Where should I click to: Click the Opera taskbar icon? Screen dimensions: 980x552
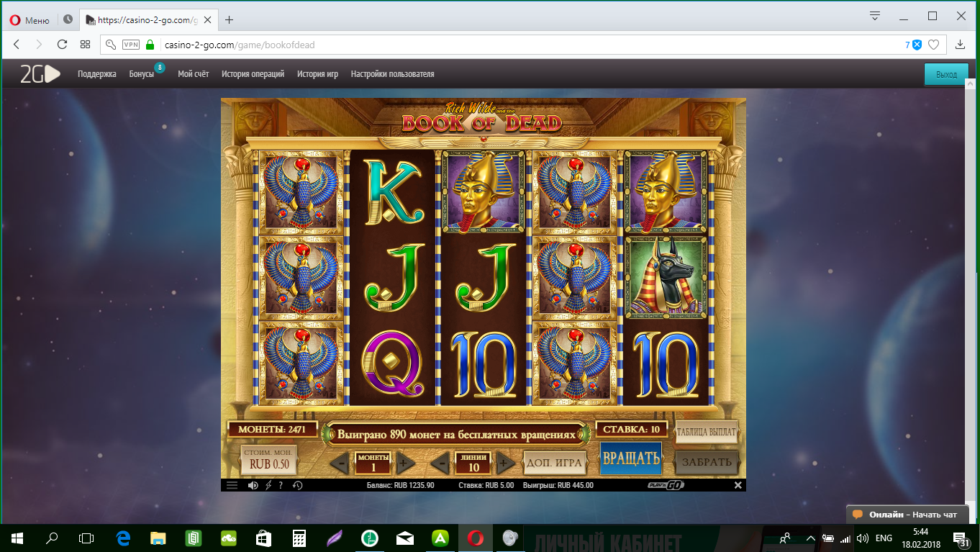476,538
